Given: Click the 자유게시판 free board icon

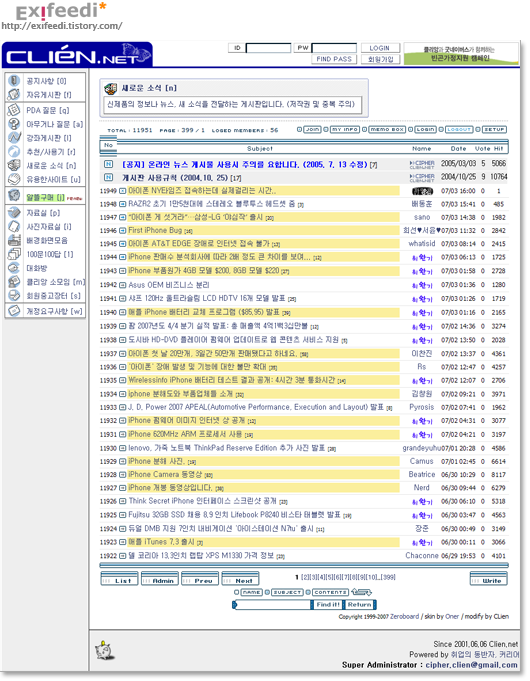Looking at the screenshot, I should (14, 94).
